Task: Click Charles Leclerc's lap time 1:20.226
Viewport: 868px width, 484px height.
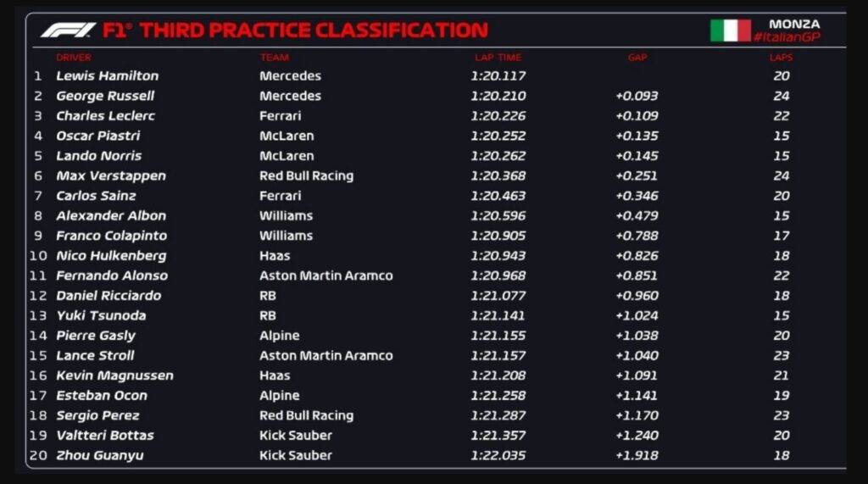Action: coord(498,116)
